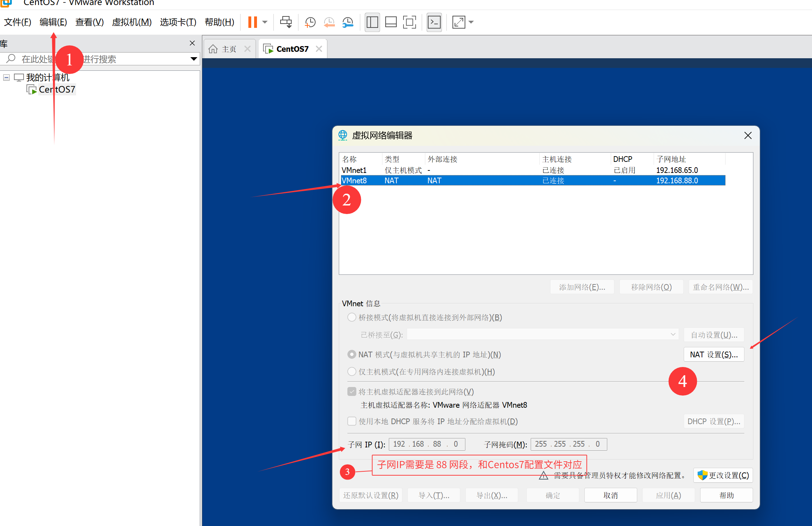Open the 选项卡(T) menu
Viewport: 812px width, 526px height.
click(x=178, y=22)
